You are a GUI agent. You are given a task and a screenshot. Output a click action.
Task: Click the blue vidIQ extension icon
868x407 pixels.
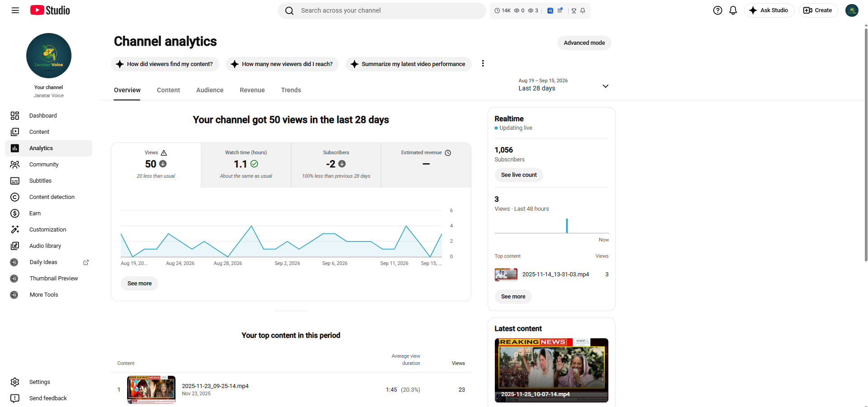550,10
